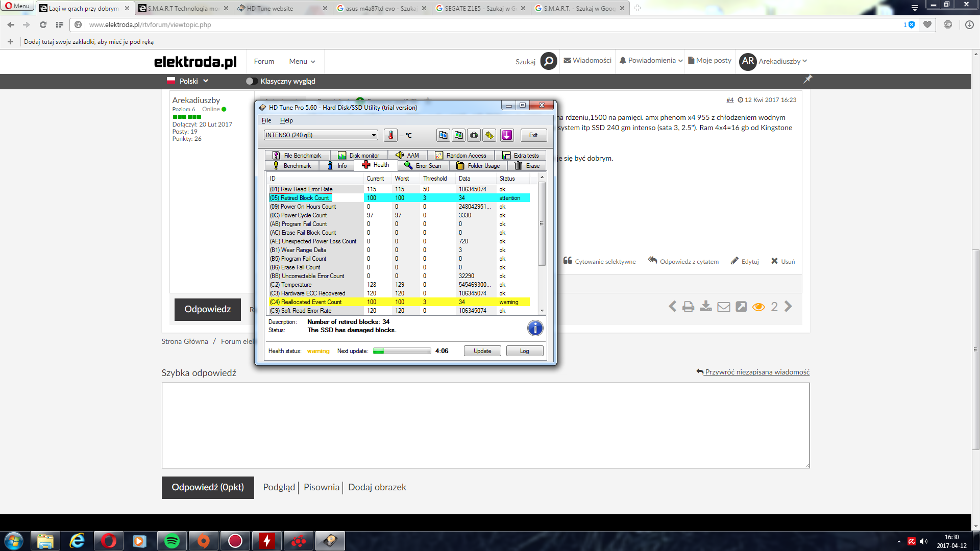The image size is (980, 551).
Task: Reload the page in Opera
Action: [x=43, y=24]
